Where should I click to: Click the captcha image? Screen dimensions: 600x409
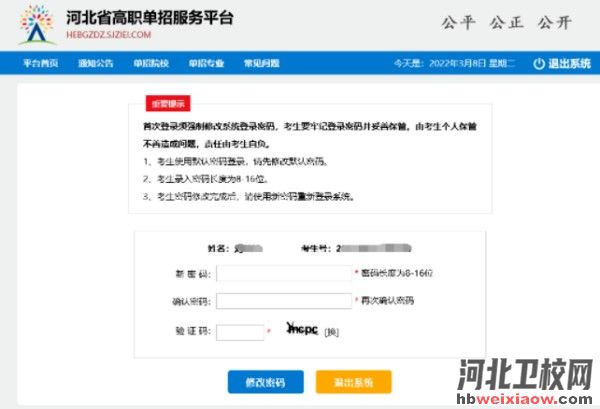pos(302,329)
